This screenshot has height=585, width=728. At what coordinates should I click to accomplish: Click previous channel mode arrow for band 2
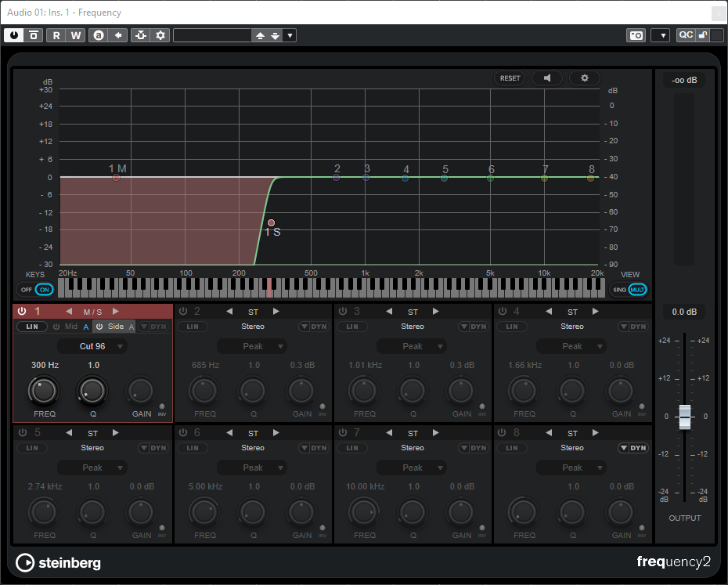point(229,312)
